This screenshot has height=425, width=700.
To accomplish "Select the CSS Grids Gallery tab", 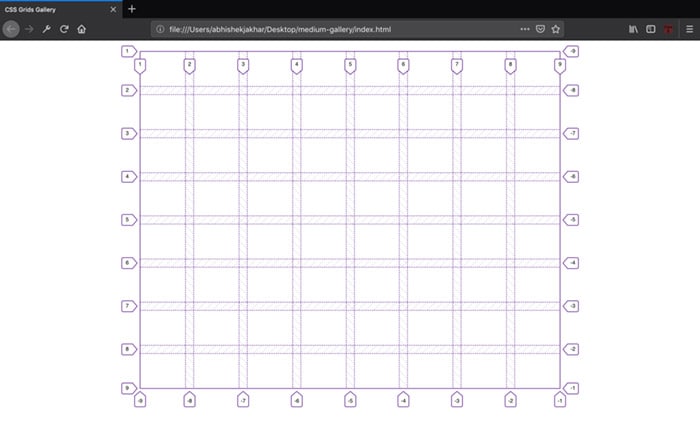I will point(61,9).
